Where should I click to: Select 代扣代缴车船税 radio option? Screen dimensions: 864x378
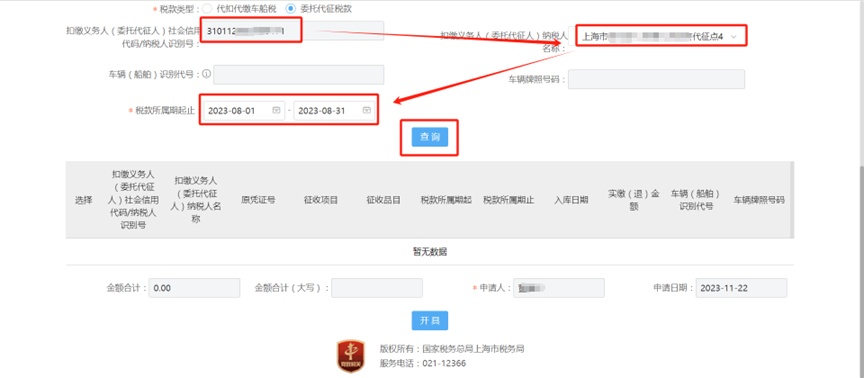click(207, 8)
